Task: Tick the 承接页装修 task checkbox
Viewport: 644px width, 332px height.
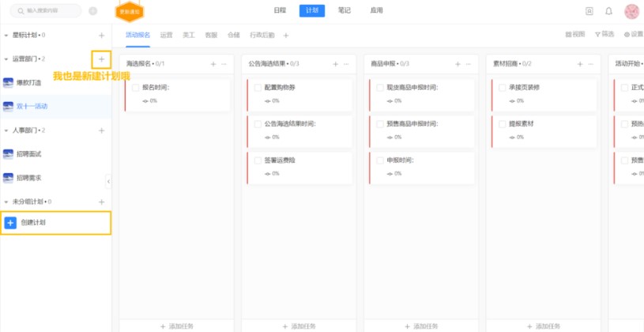Action: click(x=502, y=88)
